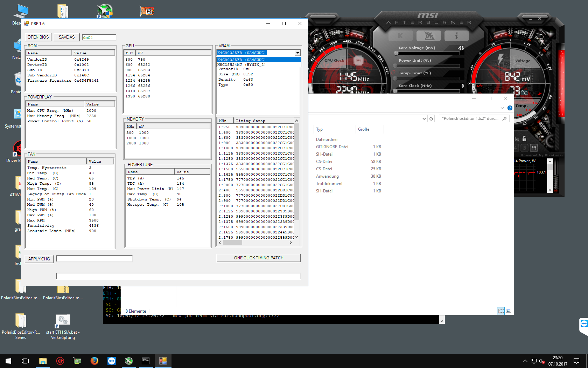The width and height of the screenshot is (588, 368).
Task: Click the Core Clock slider in Afterburner
Action: point(428,91)
